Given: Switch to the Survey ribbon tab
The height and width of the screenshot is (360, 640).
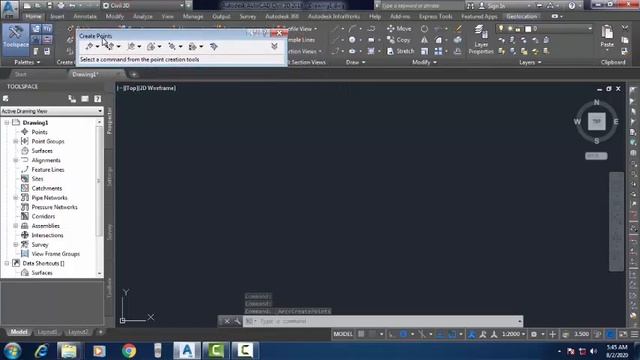Looking at the screenshot, I should 247,16.
